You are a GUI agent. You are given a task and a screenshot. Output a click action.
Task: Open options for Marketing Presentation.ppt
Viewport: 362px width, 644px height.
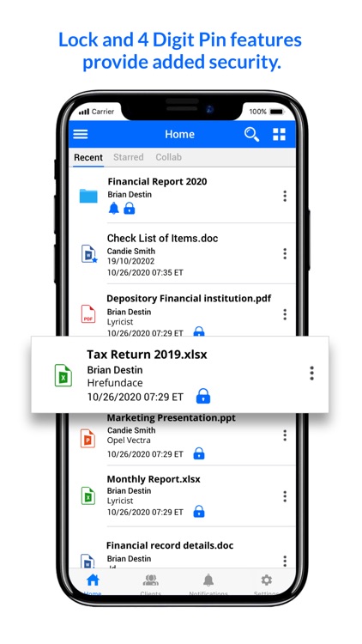[285, 435]
